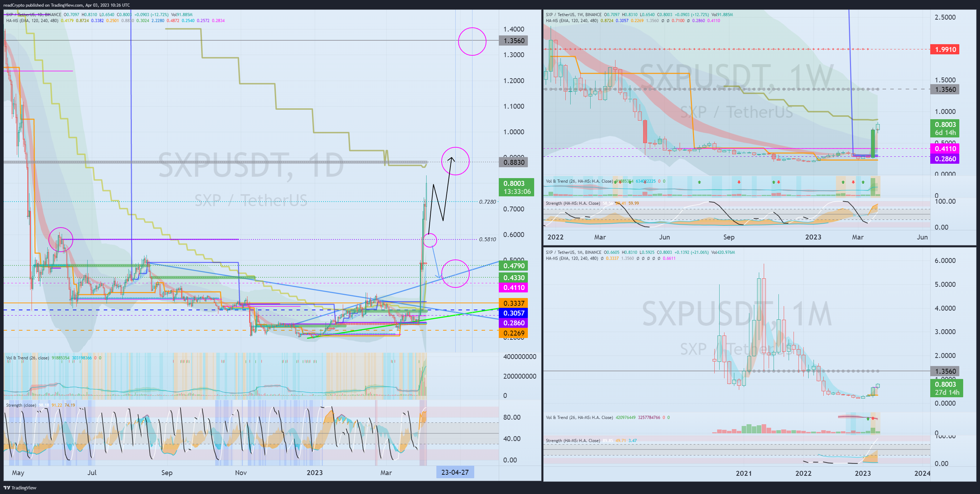Select the Strength (close) indicator legend
The height and width of the screenshot is (494, 980).
tap(21, 405)
